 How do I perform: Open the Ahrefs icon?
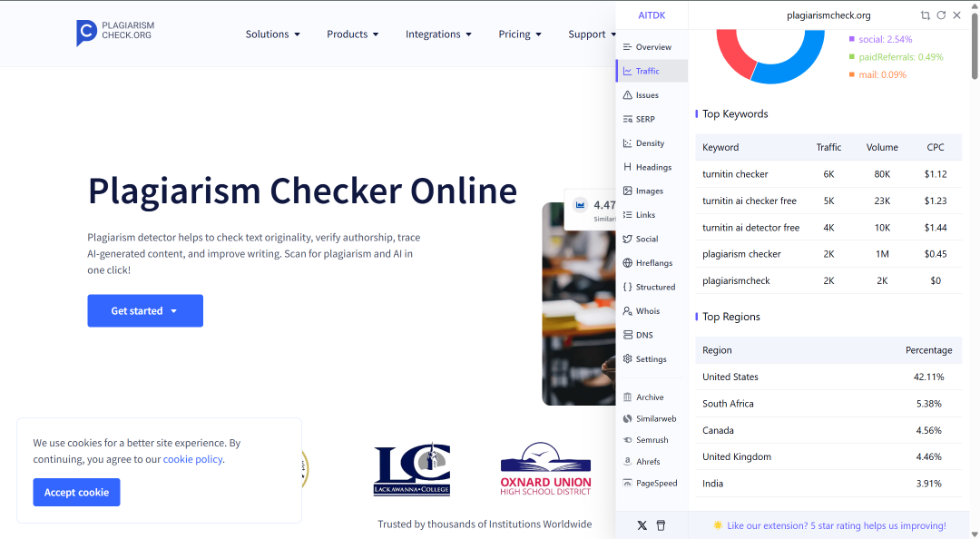(x=627, y=462)
